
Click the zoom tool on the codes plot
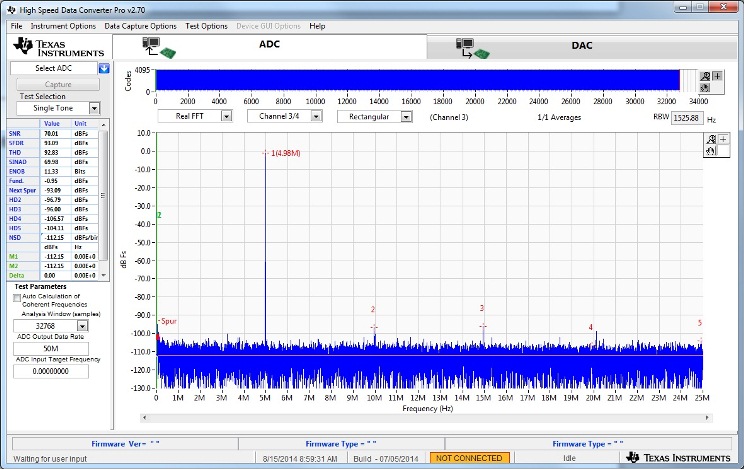[707, 76]
